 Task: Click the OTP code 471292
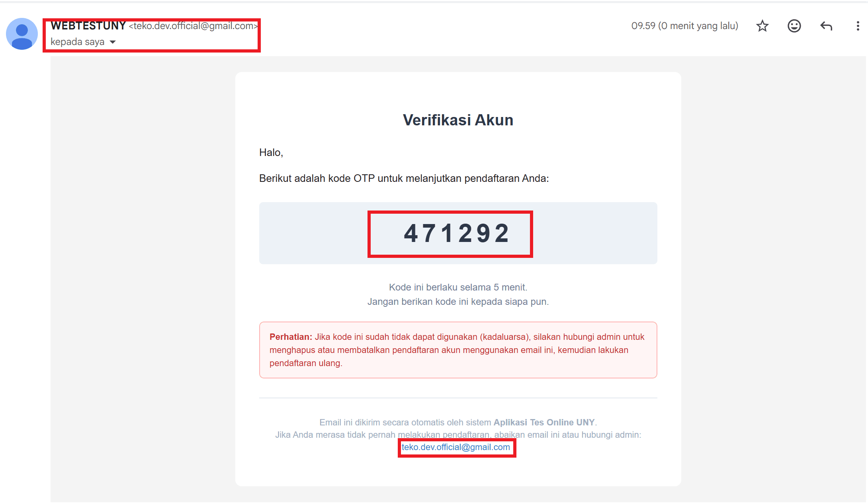coord(456,233)
